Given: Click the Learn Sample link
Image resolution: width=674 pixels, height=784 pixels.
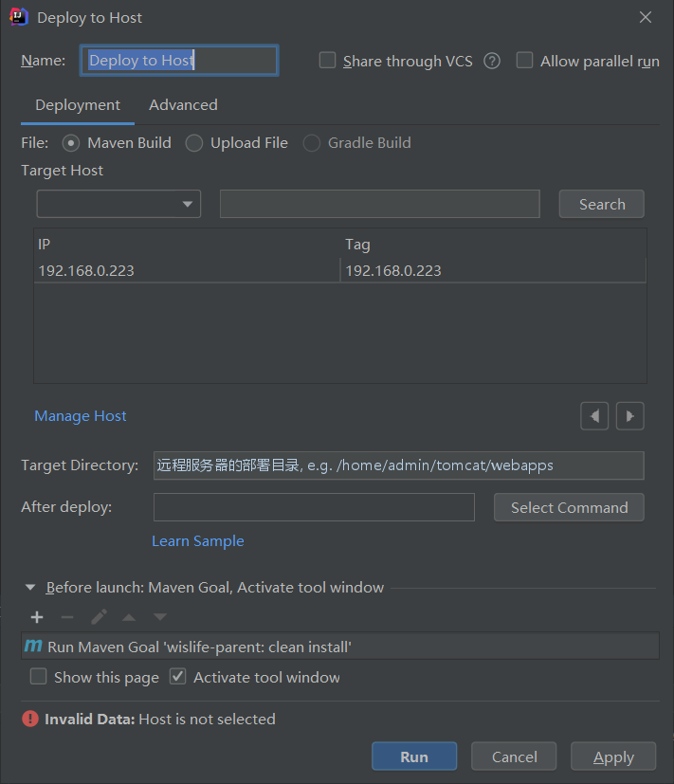Looking at the screenshot, I should point(197,540).
